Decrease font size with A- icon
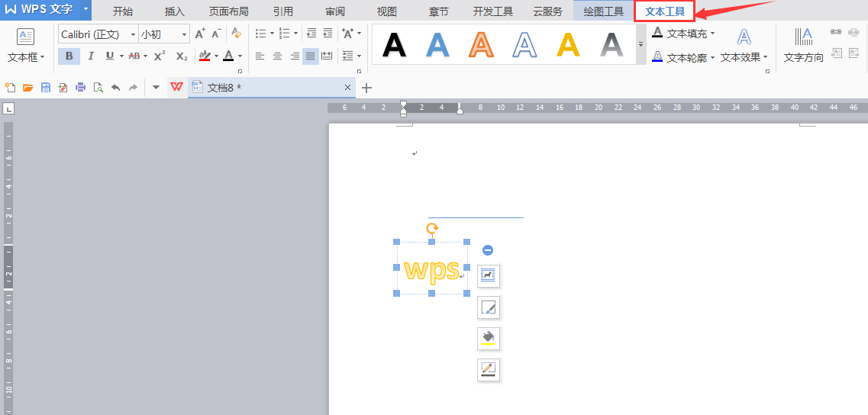Screen dimensions: 868x415 (217, 34)
